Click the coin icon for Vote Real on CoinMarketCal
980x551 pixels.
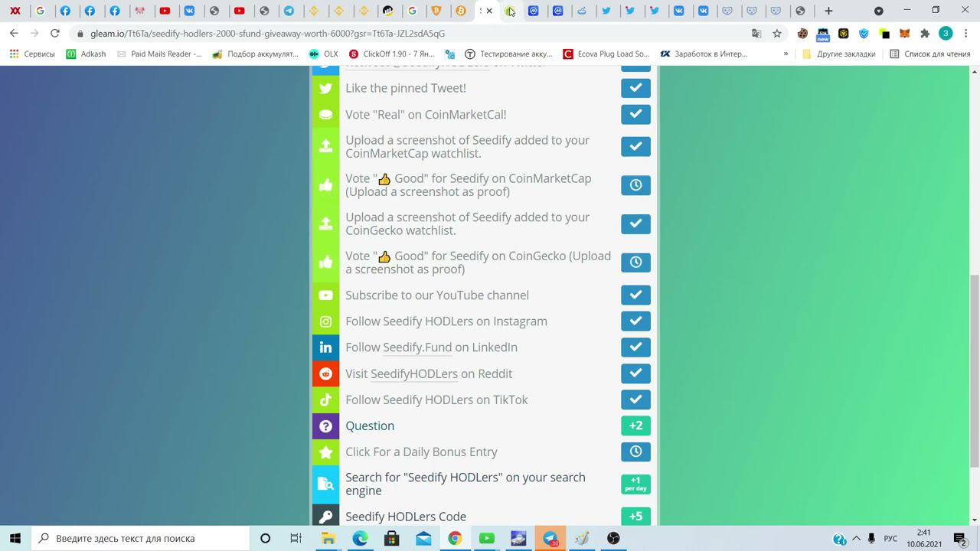coord(325,114)
